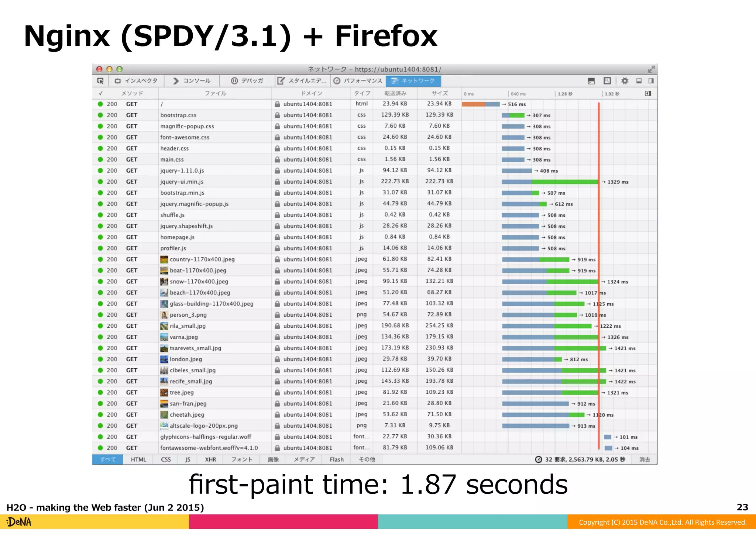Enable the メディア (Media) filter

click(x=305, y=459)
